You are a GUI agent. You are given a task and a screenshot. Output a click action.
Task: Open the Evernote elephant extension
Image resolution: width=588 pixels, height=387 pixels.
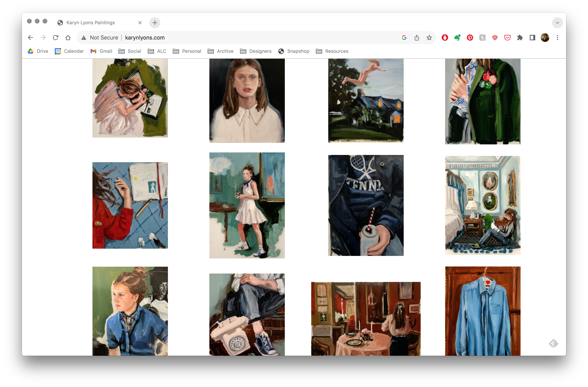[457, 38]
